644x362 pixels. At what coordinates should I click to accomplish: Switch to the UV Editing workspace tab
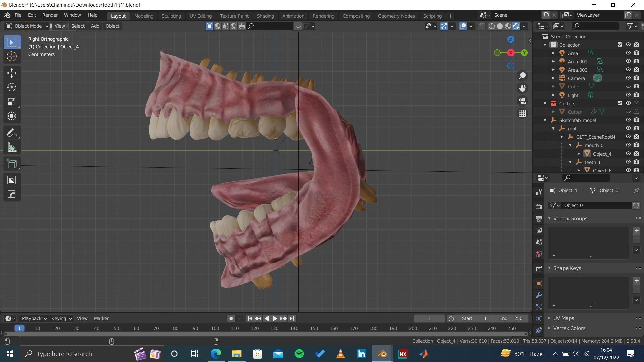coord(200,16)
